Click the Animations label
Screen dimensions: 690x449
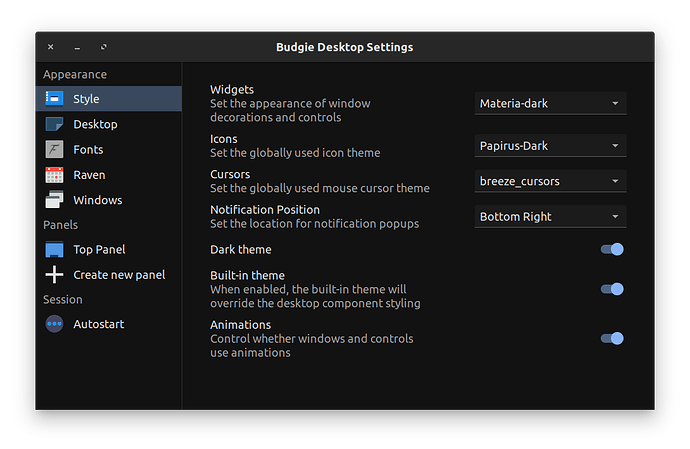click(x=240, y=324)
